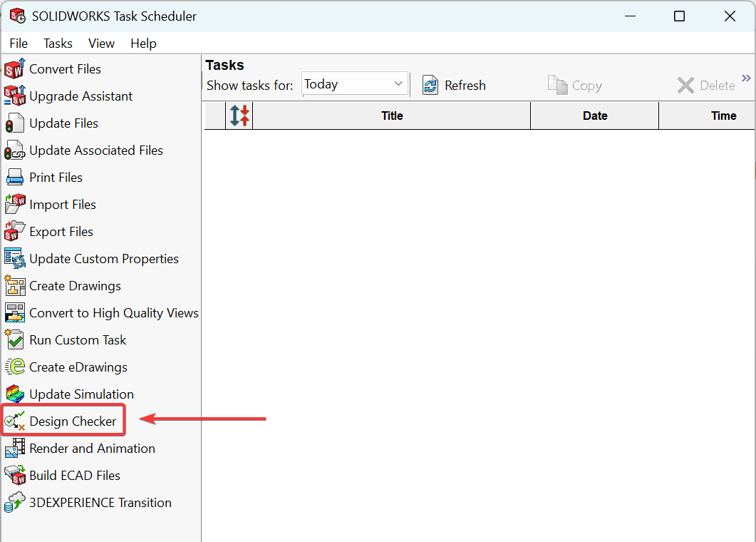
Task: Select the Update Files label
Action: click(x=63, y=123)
